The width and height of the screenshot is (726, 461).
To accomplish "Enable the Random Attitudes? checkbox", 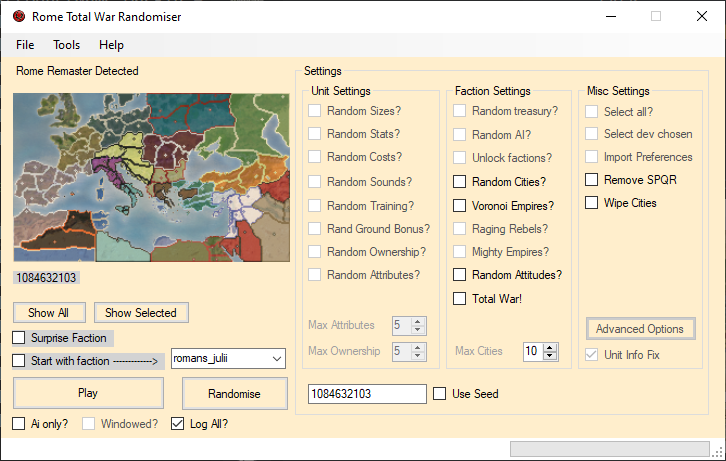I will click(459, 275).
